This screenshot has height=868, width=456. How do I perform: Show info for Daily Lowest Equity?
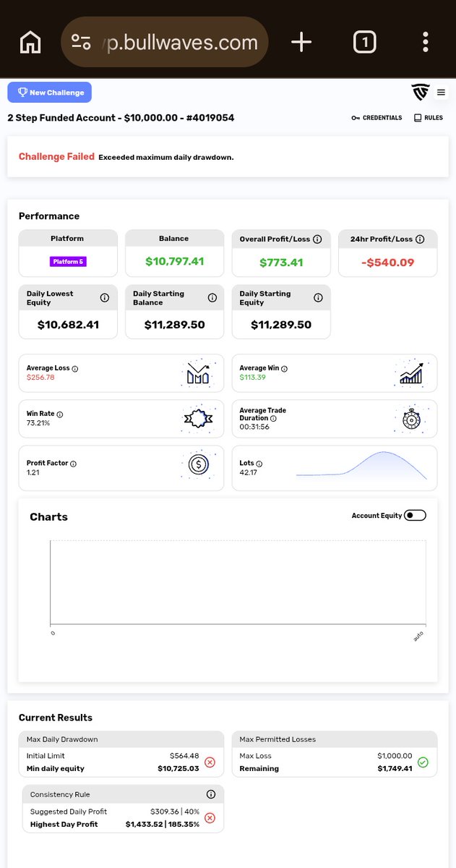coord(104,298)
